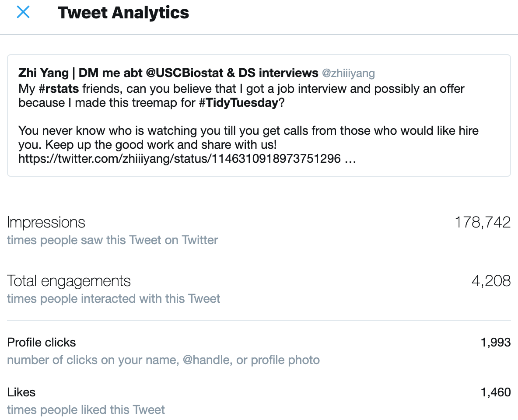The width and height of the screenshot is (518, 420).
Task: Select the Total engagements label
Action: click(x=69, y=281)
